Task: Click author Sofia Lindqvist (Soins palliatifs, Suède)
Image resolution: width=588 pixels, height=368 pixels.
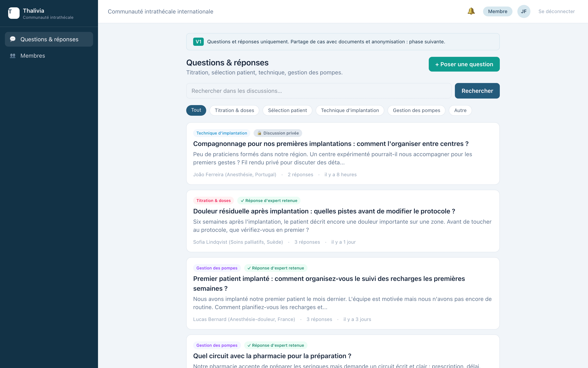Action: pyautogui.click(x=238, y=242)
